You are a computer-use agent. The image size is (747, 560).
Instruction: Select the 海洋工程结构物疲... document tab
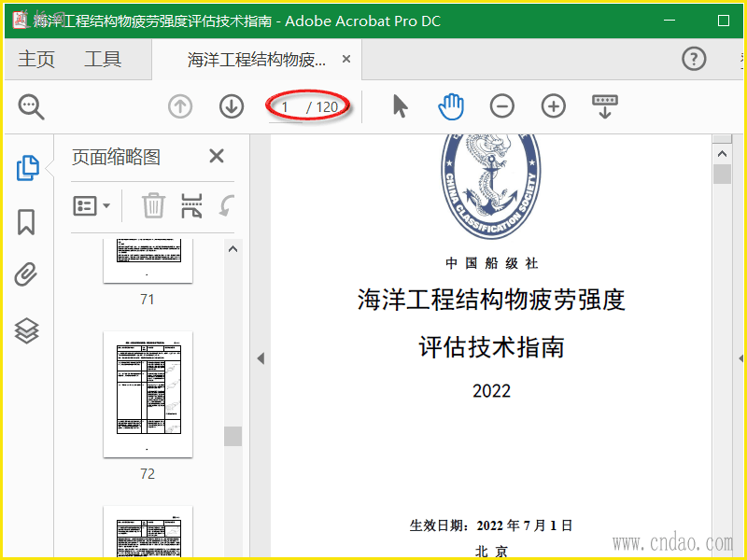coord(256,60)
